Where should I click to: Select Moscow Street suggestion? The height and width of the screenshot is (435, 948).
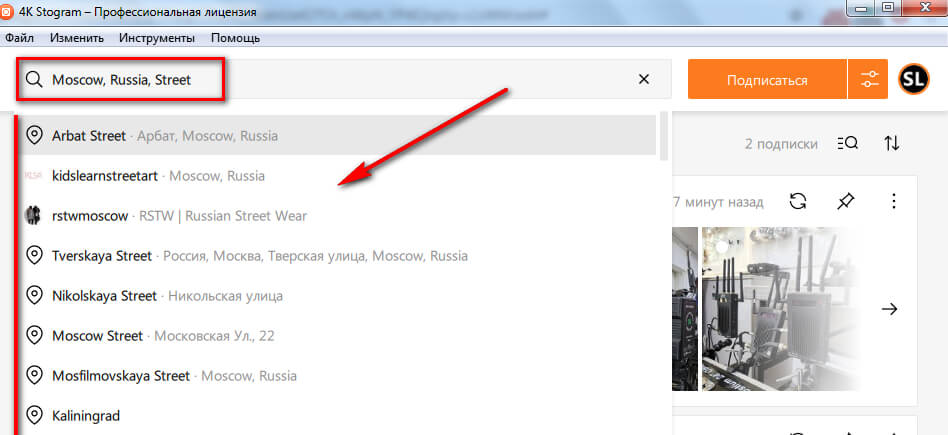(339, 335)
